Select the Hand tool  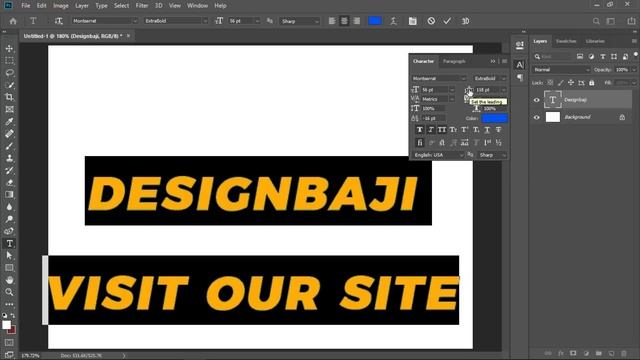click(9, 280)
